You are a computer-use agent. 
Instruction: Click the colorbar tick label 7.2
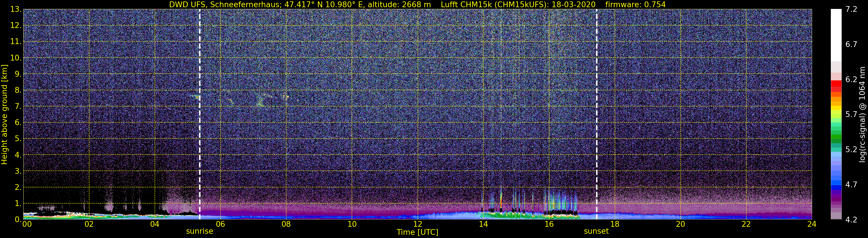pos(851,10)
